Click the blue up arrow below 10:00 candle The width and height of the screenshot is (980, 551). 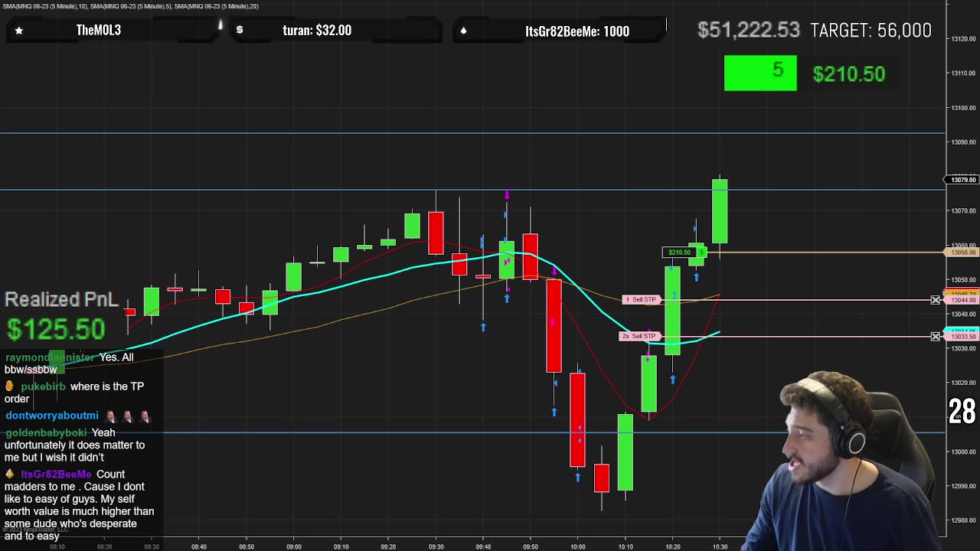coord(578,478)
